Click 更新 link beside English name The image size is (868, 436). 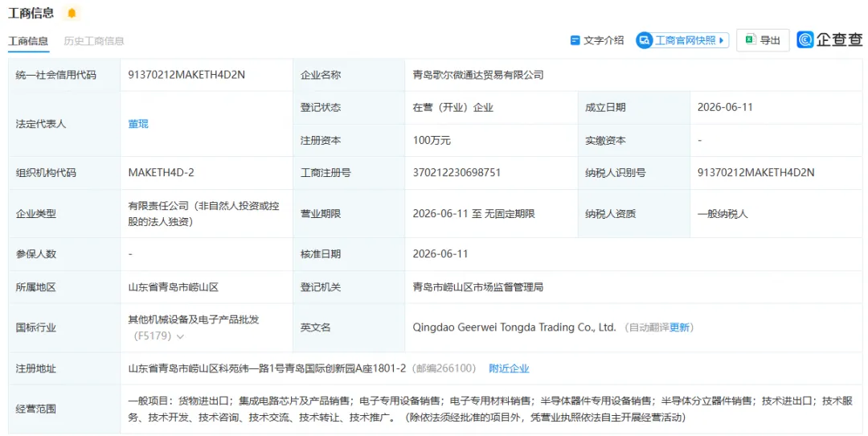[679, 327]
